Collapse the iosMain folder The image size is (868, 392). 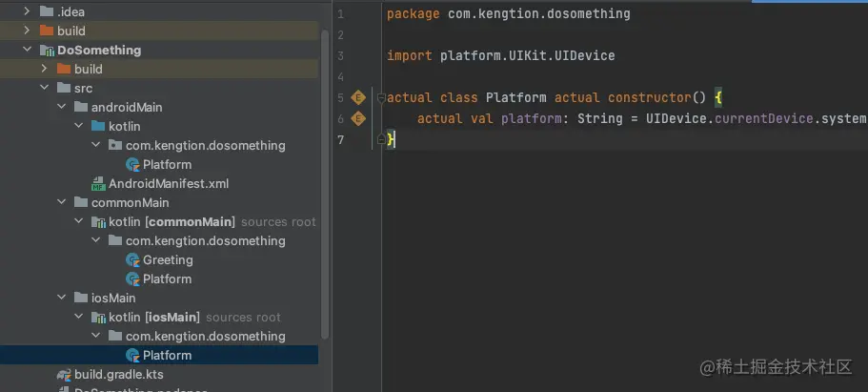[61, 298]
